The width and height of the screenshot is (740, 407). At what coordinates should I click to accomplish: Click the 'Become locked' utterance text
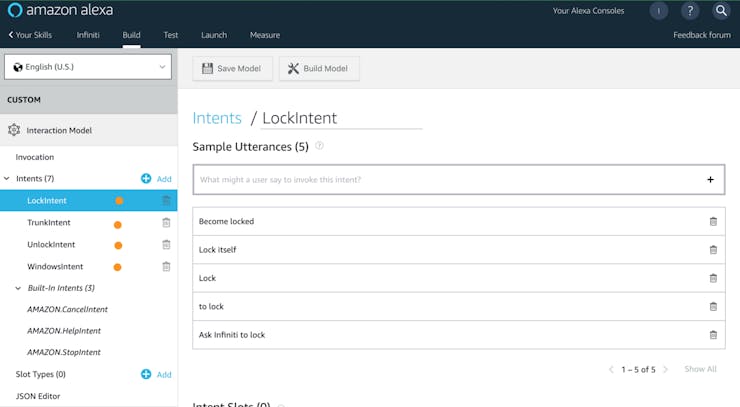[x=227, y=221]
